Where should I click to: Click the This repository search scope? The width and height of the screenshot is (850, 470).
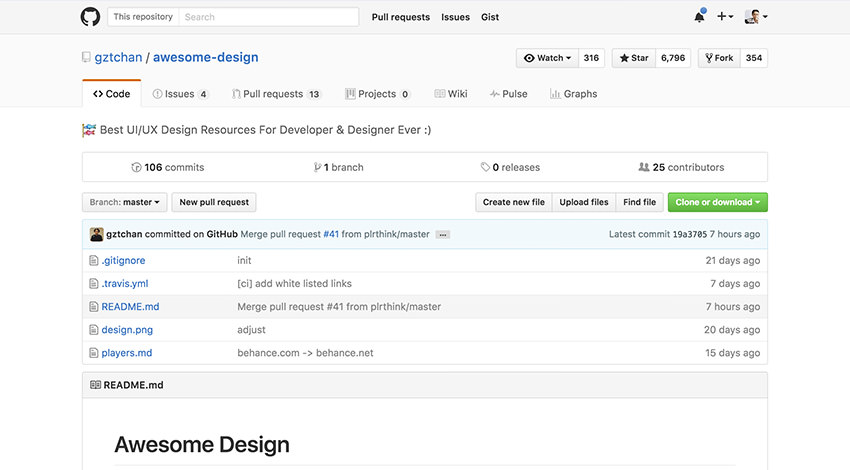pos(143,17)
